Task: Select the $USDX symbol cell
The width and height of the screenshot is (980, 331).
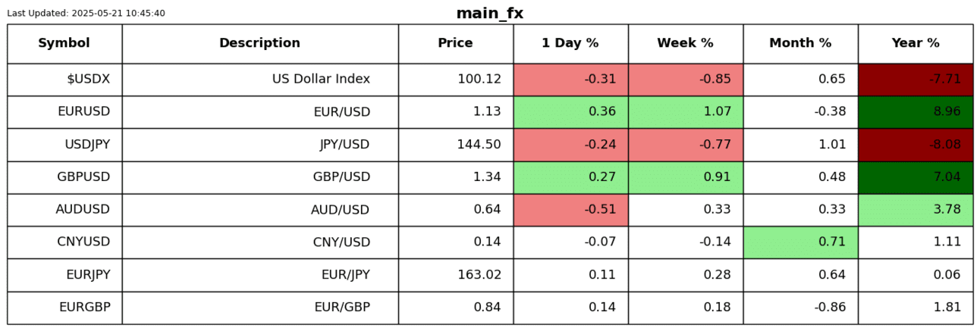Action: (88, 80)
